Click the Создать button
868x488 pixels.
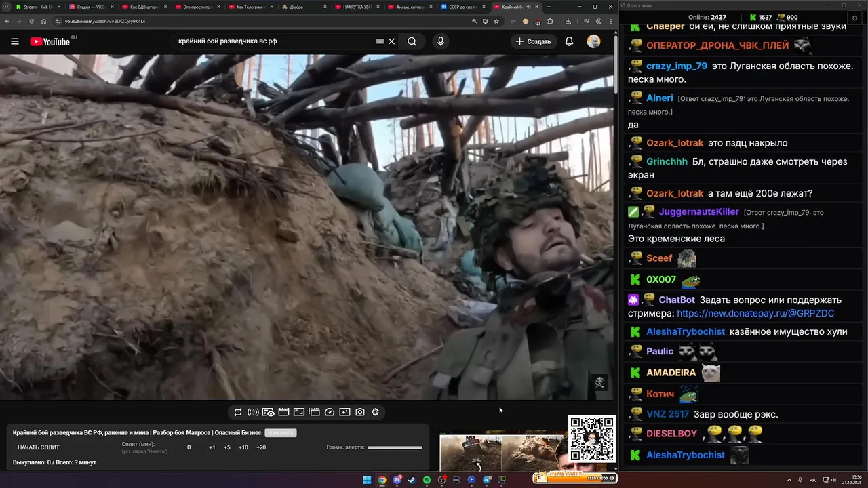[x=534, y=41]
